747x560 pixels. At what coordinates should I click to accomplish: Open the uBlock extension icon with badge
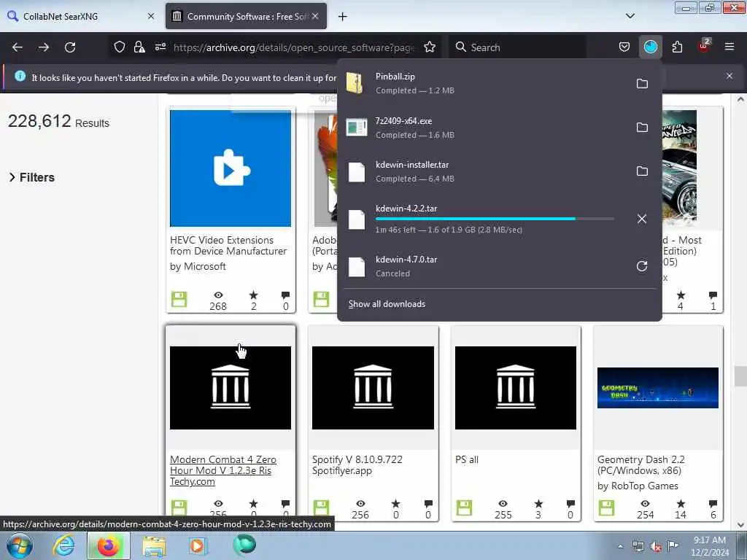click(704, 46)
